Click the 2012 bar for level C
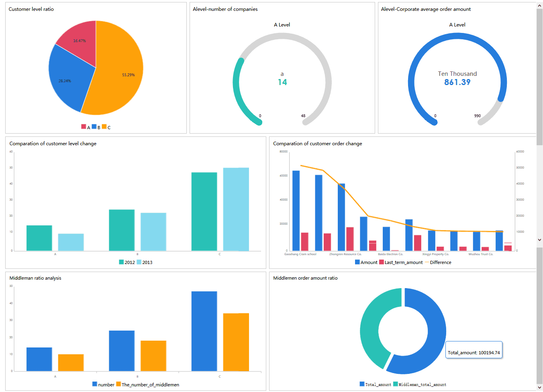 click(204, 212)
